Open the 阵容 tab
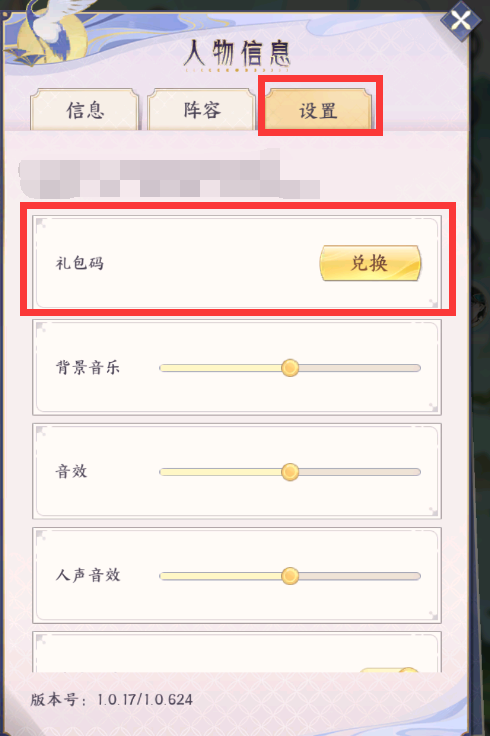Image resolution: width=490 pixels, height=736 pixels. [x=201, y=110]
